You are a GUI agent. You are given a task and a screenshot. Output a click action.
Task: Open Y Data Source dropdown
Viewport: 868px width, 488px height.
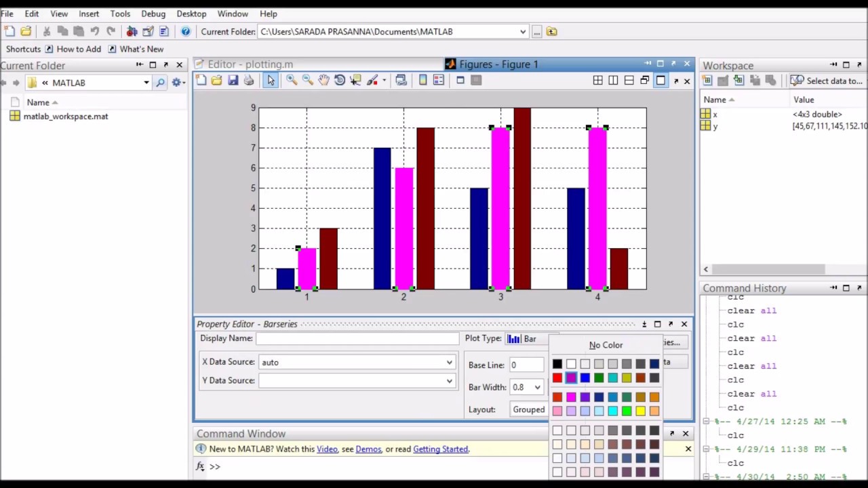tap(449, 381)
